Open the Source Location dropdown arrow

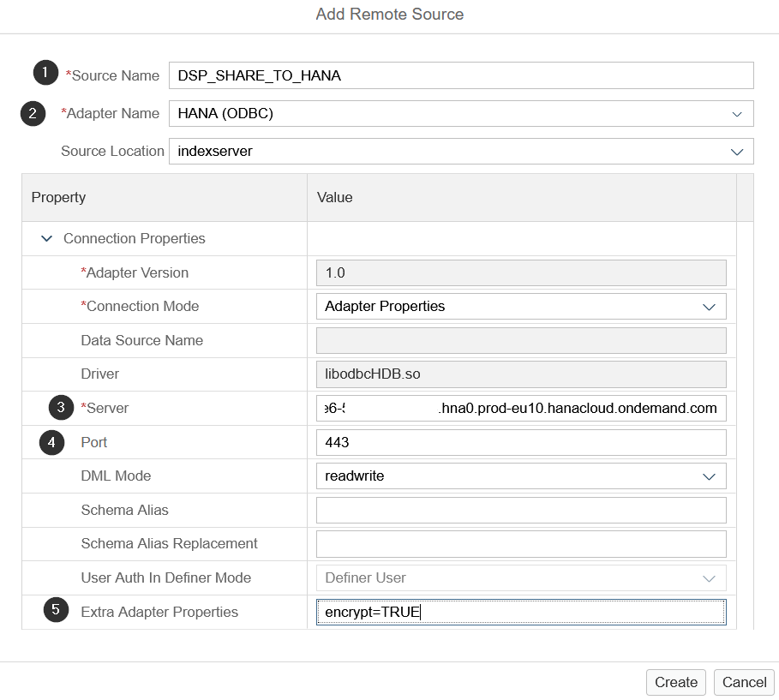(x=737, y=152)
